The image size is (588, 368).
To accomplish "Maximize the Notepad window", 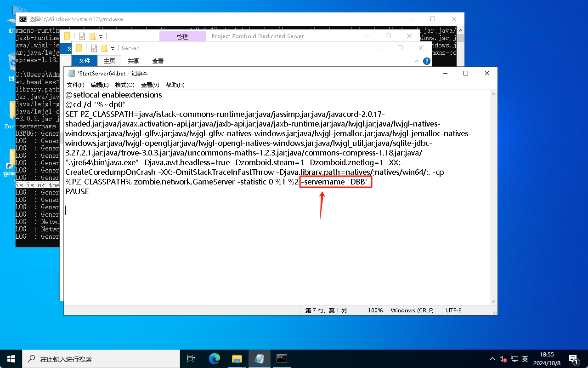I will click(466, 73).
